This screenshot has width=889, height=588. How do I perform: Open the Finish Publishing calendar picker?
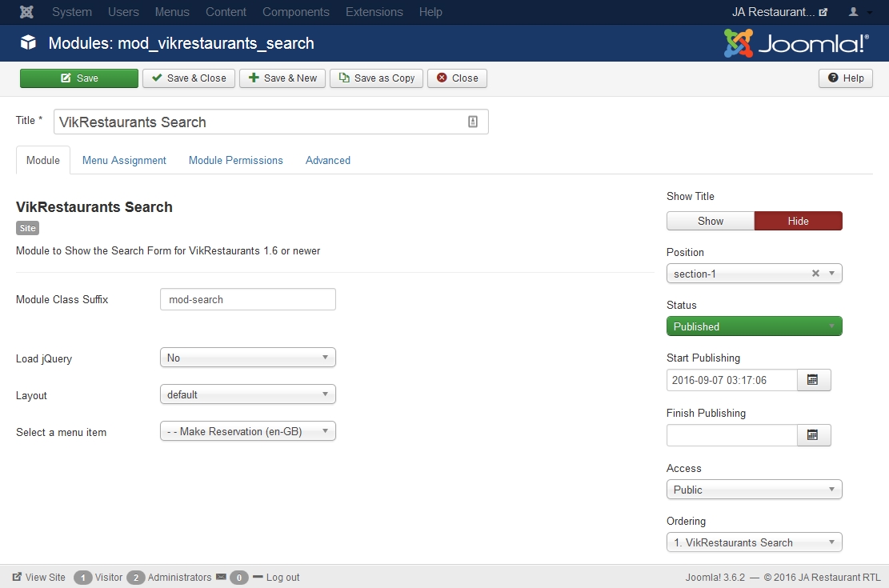pos(814,435)
